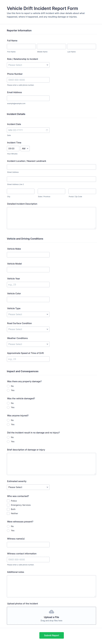Screen dimensions: 102x644
Task: Check the Emergency Services checkbox
Action: (8, 505)
